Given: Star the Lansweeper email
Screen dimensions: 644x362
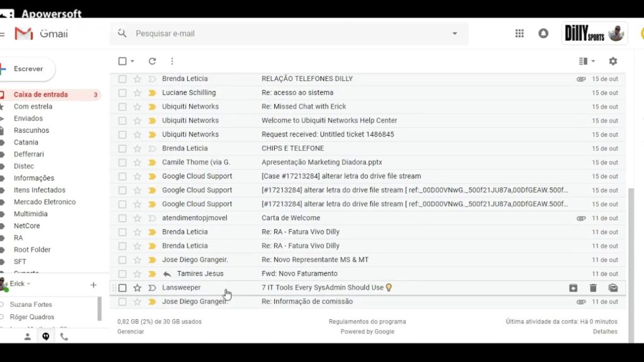Looking at the screenshot, I should pos(137,288).
